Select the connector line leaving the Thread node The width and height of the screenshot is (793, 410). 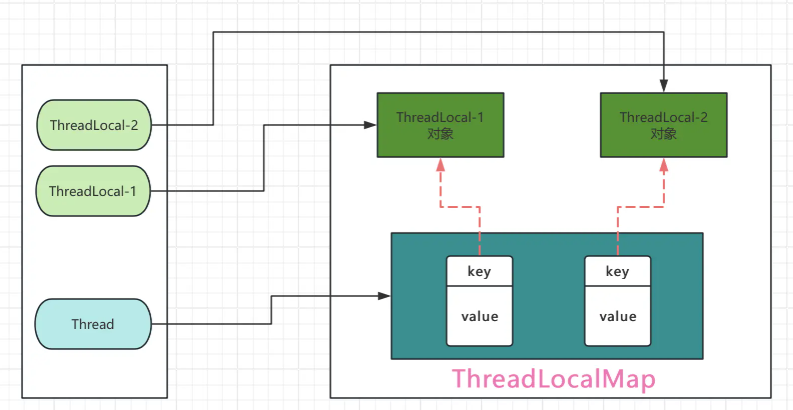coord(210,324)
